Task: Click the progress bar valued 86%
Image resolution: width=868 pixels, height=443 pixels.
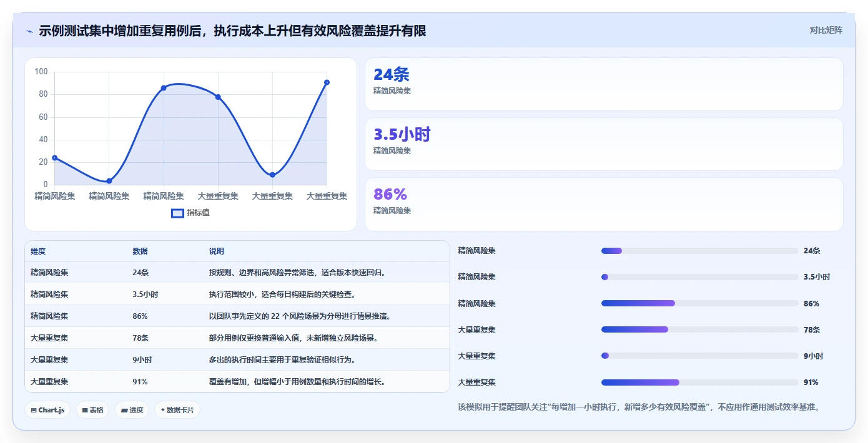Action: 699,303
